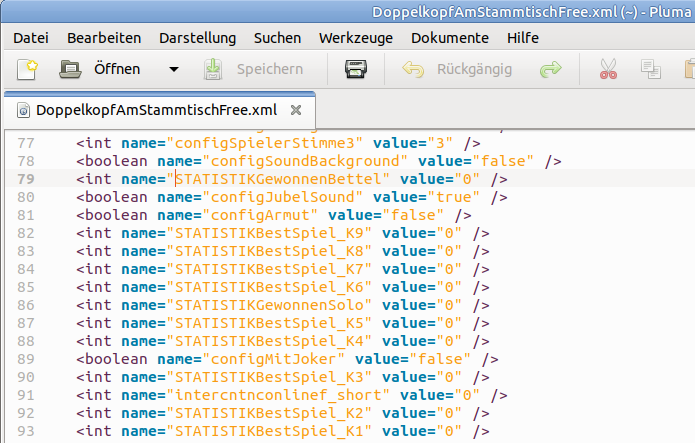The height and width of the screenshot is (443, 695).
Task: Open the Datei menu
Action: (31, 38)
